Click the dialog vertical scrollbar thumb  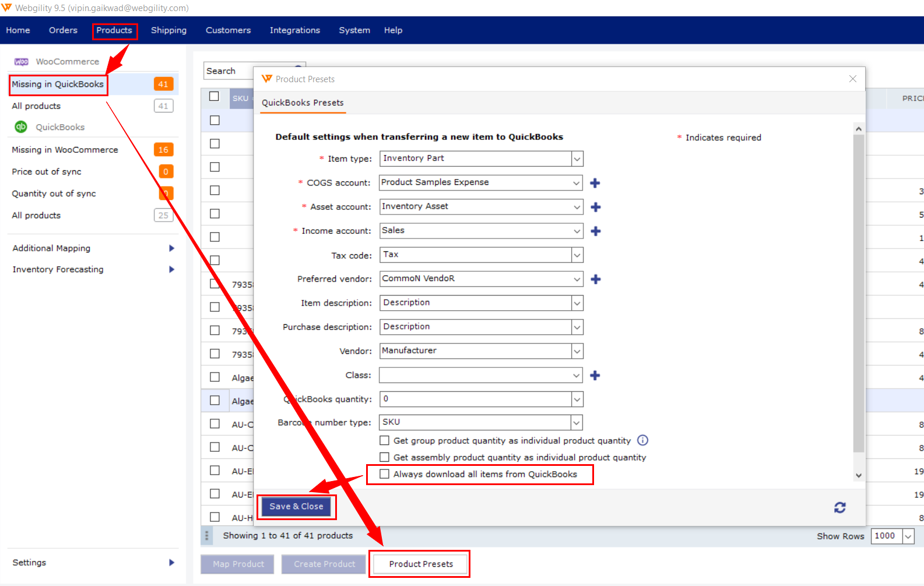click(x=858, y=293)
